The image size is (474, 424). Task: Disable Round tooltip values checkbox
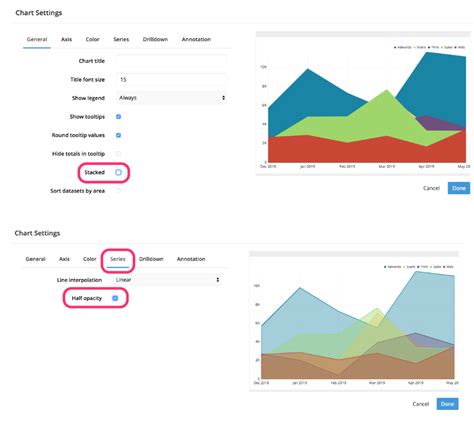pos(118,135)
